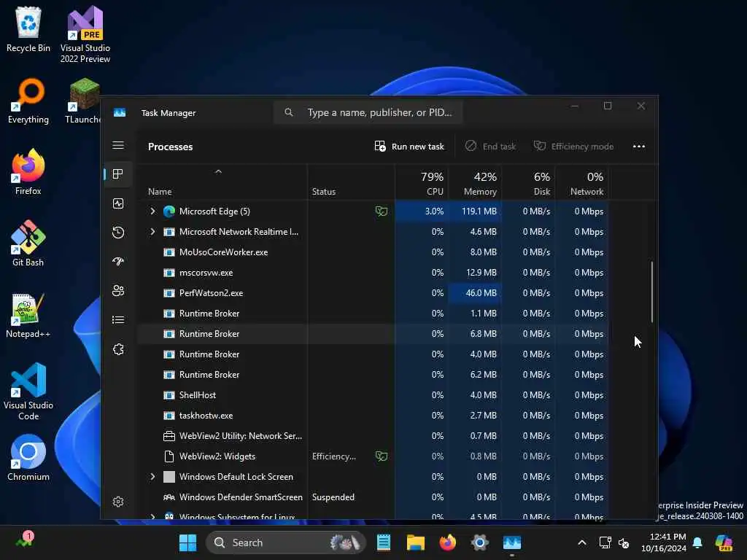Sort processes by Disk column
Image resolution: width=747 pixels, height=560 pixels.
pos(528,183)
